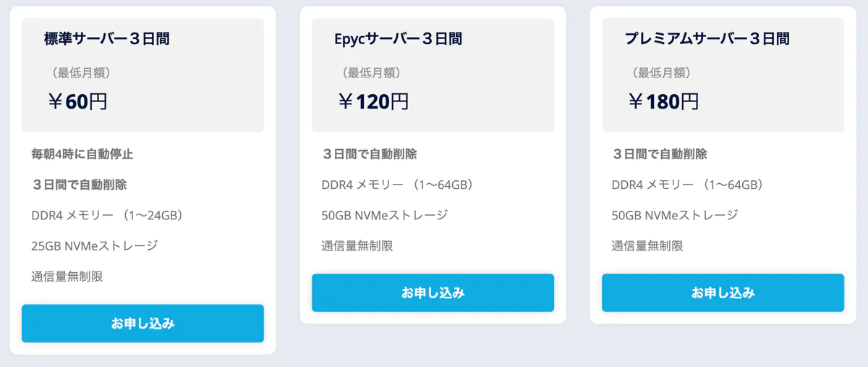Image resolution: width=868 pixels, height=367 pixels.
Task: Click 3日間で自動削除 in the 標準サーバー card
Action: click(x=80, y=185)
